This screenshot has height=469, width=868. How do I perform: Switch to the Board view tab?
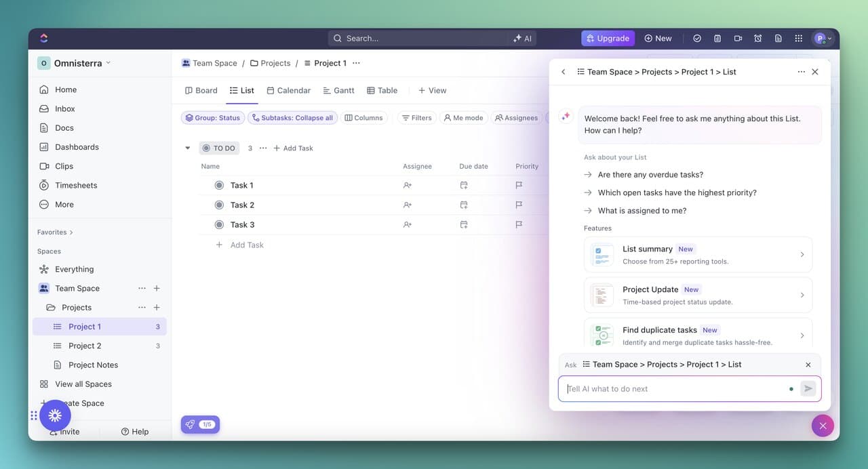[x=201, y=90]
